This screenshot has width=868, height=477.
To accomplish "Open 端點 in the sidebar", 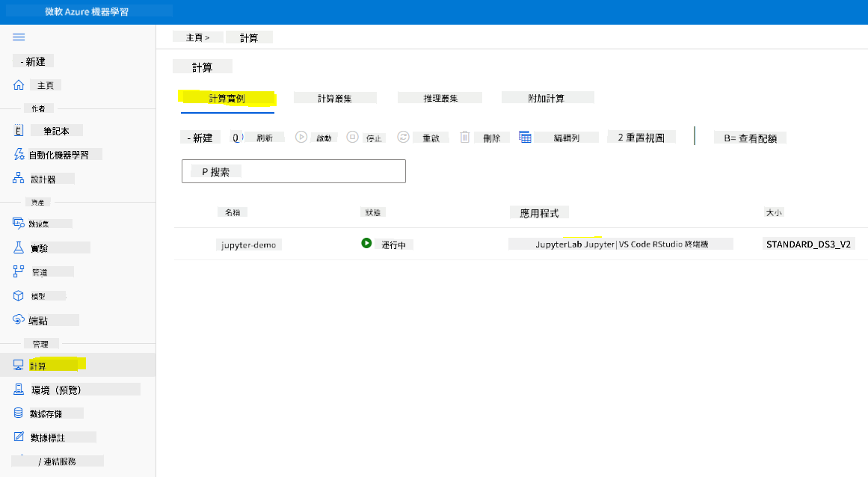I will 39,321.
